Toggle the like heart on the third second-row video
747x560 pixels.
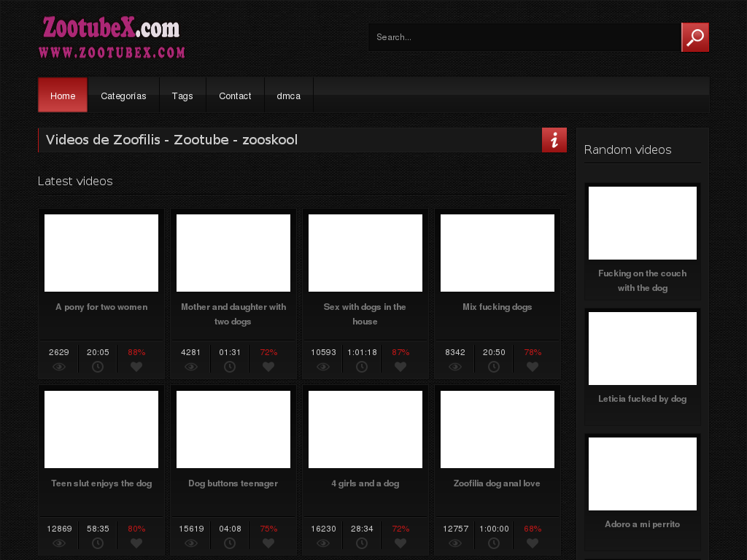(400, 543)
